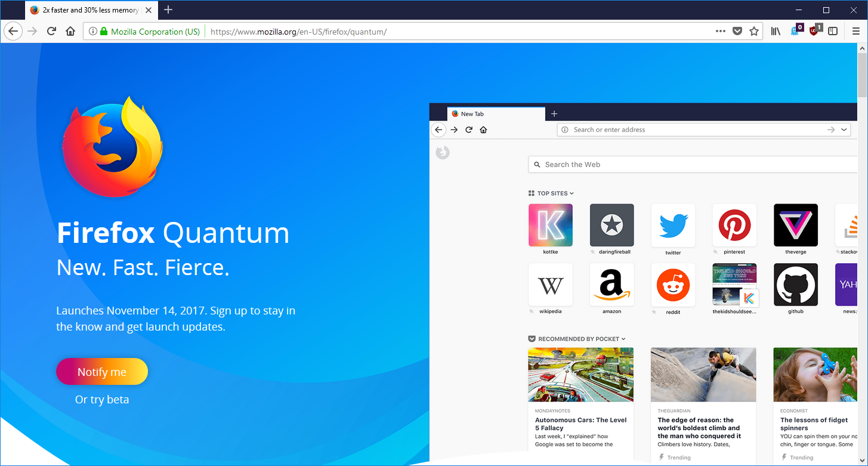The height and width of the screenshot is (466, 868).
Task: Open theverge top site tile
Action: (796, 225)
